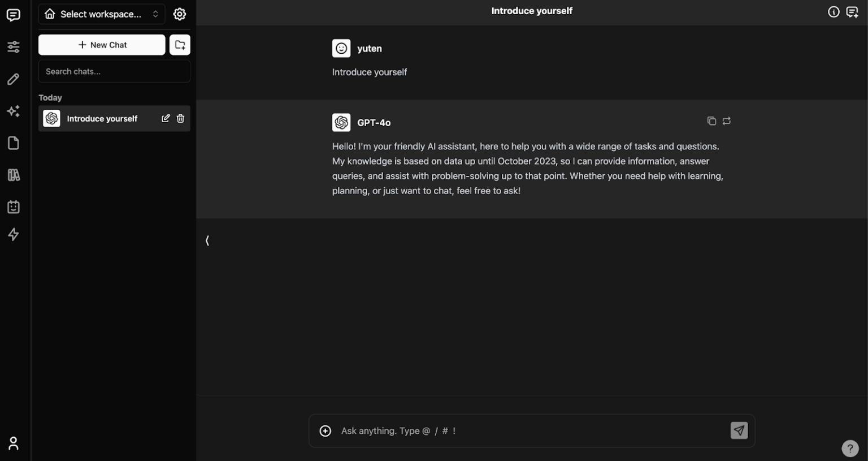Open your account via person icon

pyautogui.click(x=13, y=443)
